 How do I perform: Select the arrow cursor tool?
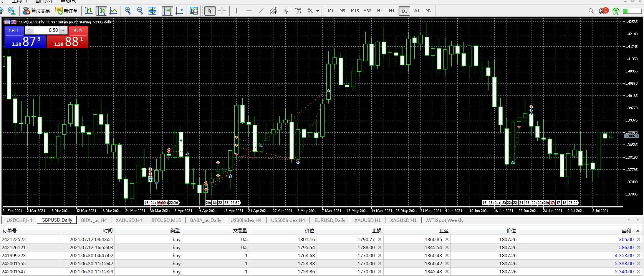point(210,11)
